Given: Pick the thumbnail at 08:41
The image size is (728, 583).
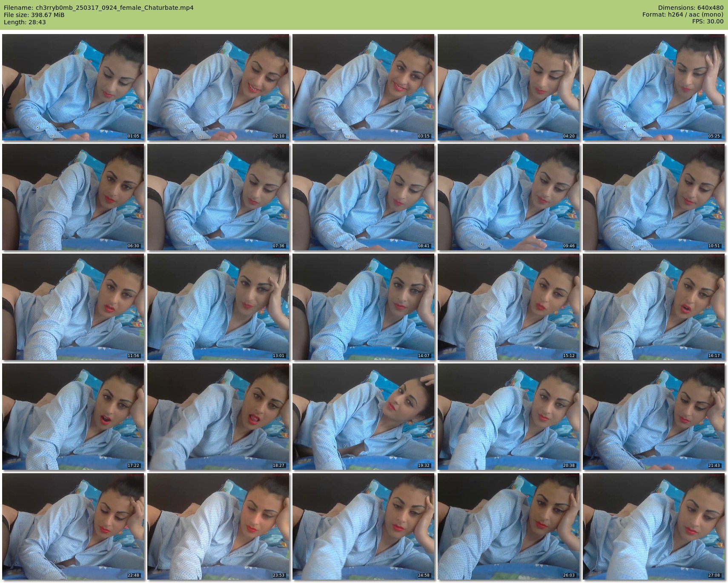Looking at the screenshot, I should coord(364,197).
